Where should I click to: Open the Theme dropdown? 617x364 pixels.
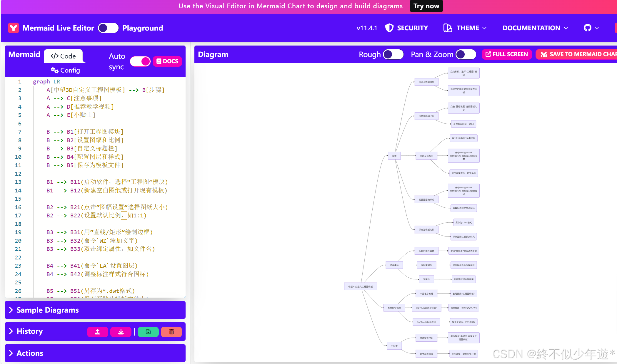(x=465, y=28)
